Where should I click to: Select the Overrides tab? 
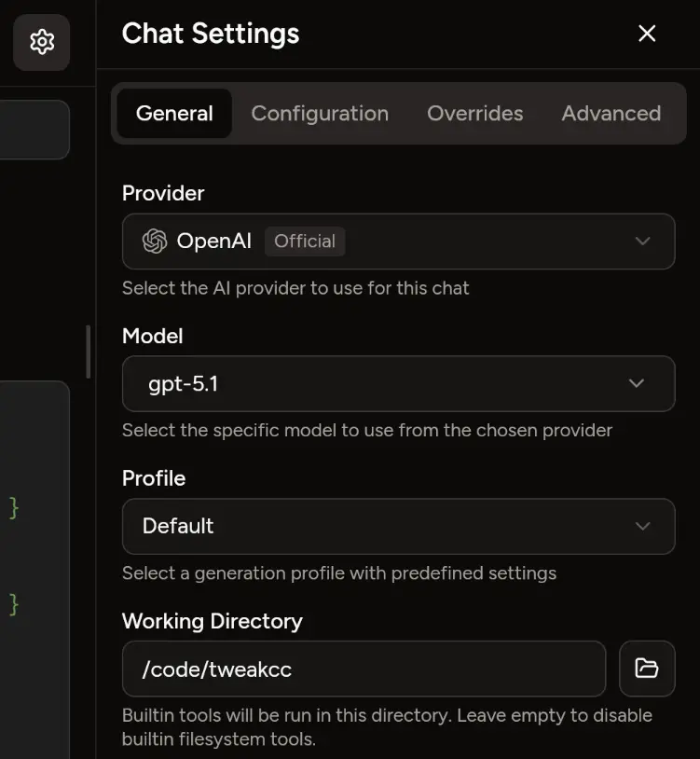pos(474,114)
